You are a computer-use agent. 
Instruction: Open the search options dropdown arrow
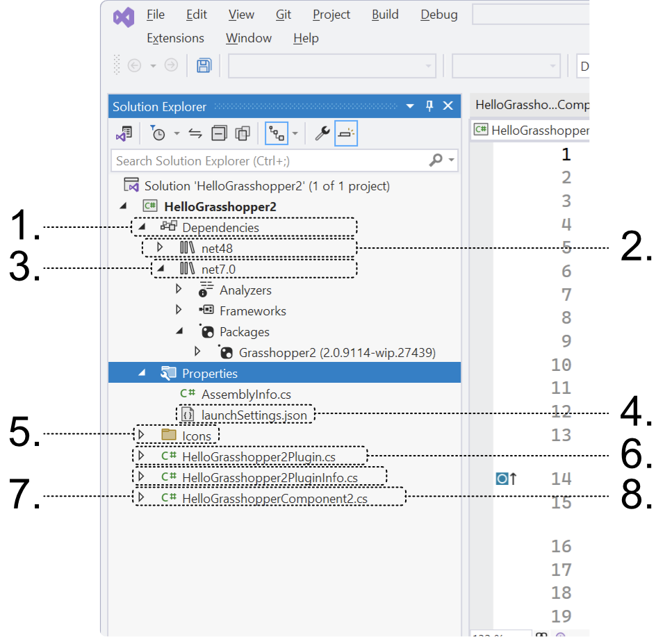coord(451,160)
